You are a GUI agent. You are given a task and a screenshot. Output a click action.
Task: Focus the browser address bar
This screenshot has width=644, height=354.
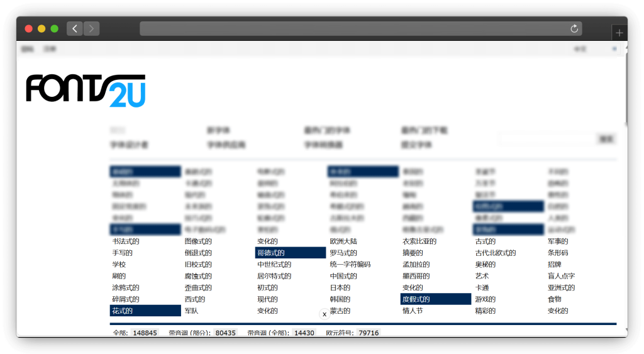352,29
